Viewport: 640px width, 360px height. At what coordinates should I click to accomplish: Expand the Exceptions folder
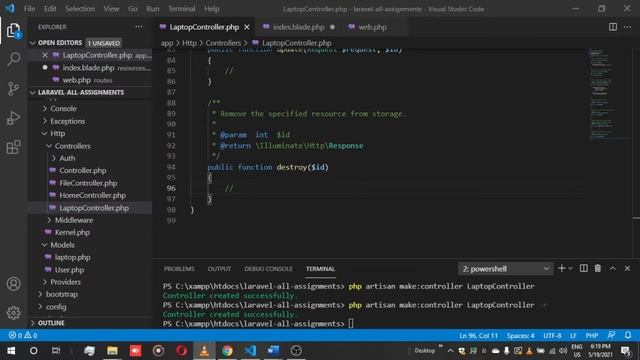coord(45,121)
